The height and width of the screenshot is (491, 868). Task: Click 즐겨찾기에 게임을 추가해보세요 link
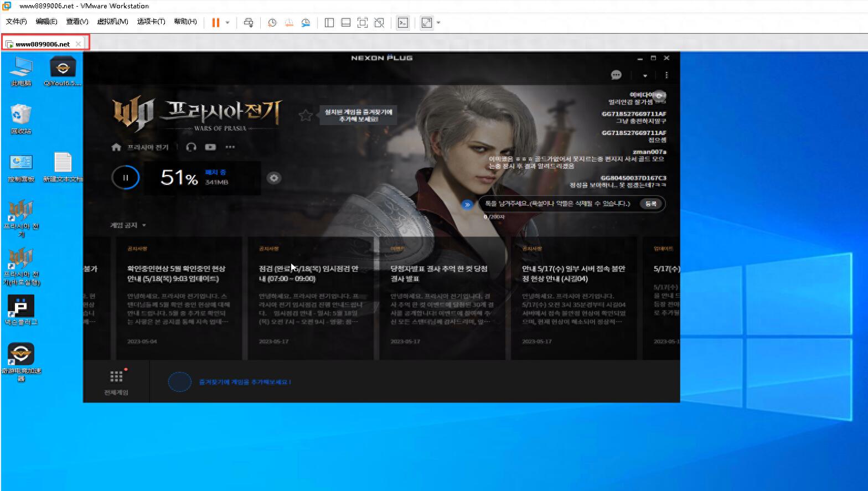pyautogui.click(x=245, y=382)
